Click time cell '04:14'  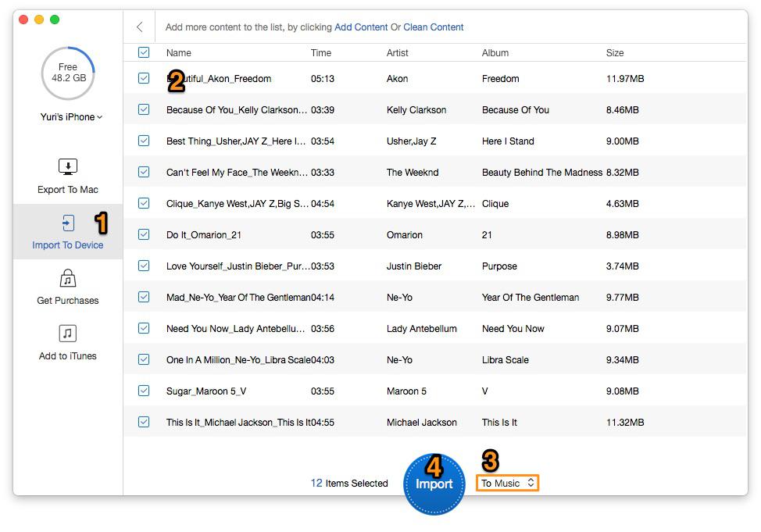(x=323, y=298)
